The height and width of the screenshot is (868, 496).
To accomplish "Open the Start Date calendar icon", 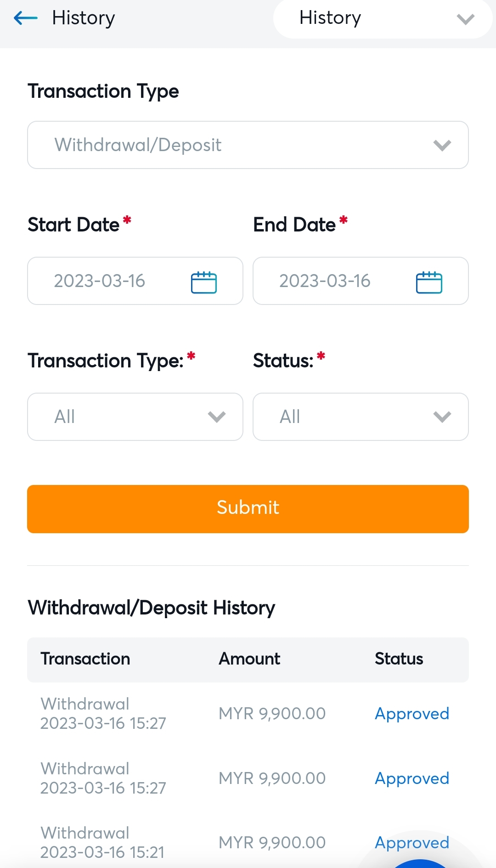I will click(x=203, y=282).
